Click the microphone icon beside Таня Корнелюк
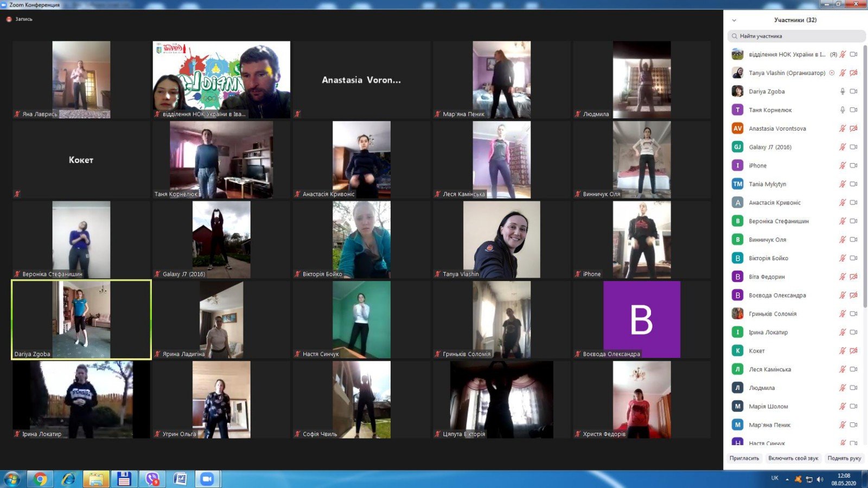The height and width of the screenshot is (488, 868). coord(843,110)
